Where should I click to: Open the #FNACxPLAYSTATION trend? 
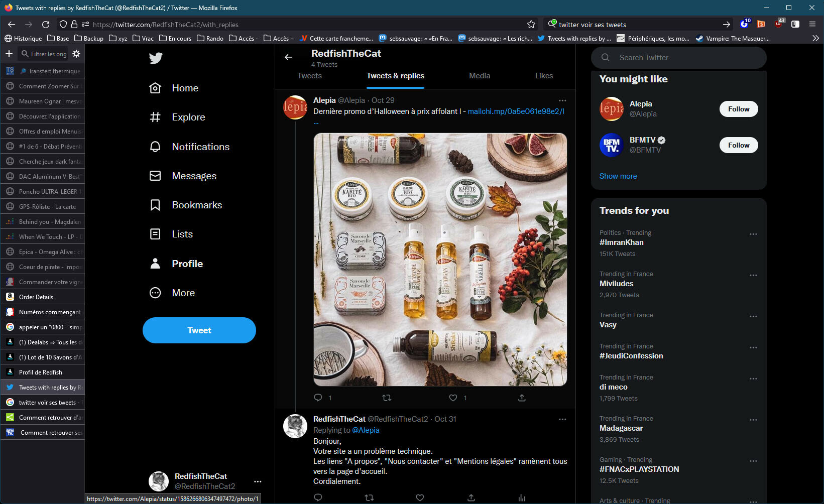coord(639,469)
